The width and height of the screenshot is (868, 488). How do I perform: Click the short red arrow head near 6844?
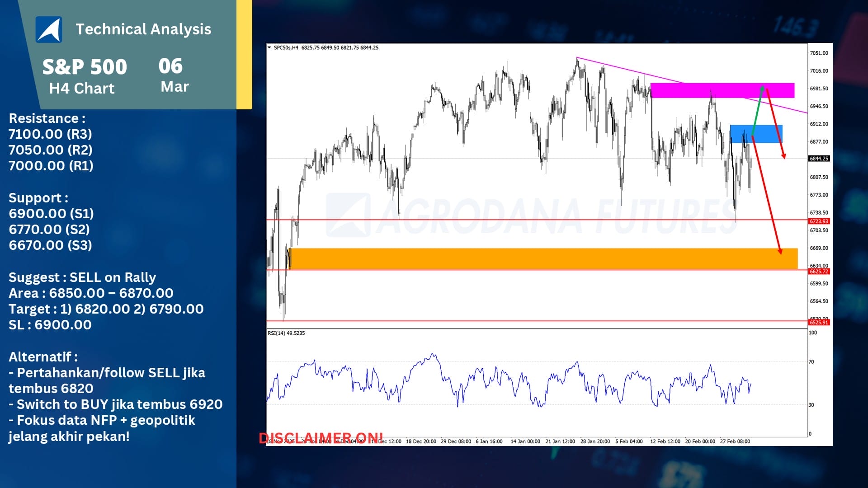[784, 156]
